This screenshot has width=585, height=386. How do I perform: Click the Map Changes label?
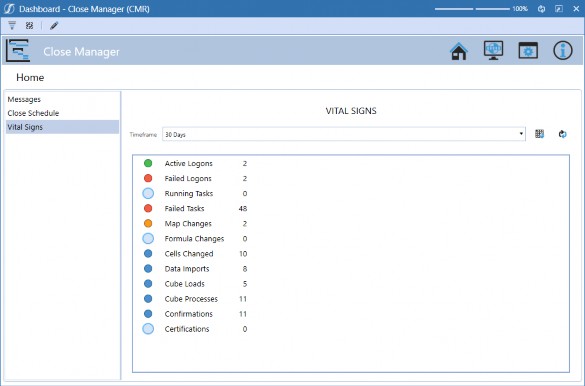coord(188,224)
